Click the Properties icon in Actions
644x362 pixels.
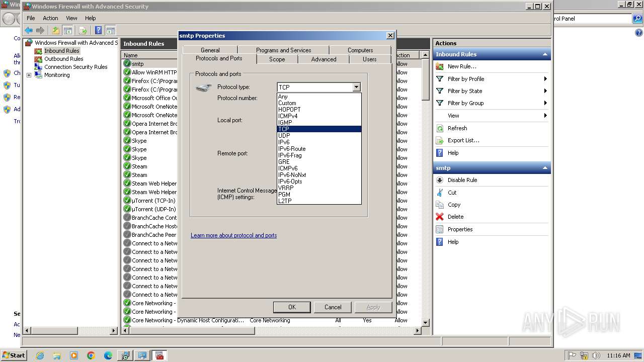[440, 229]
